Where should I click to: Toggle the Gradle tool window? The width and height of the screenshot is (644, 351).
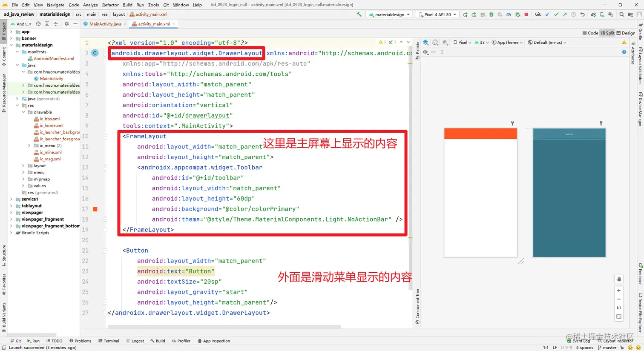(641, 31)
